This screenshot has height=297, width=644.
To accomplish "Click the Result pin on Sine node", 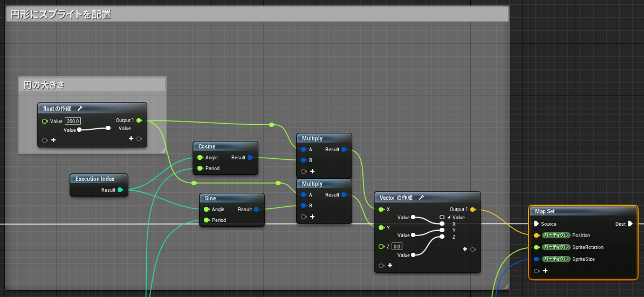I will click(257, 210).
